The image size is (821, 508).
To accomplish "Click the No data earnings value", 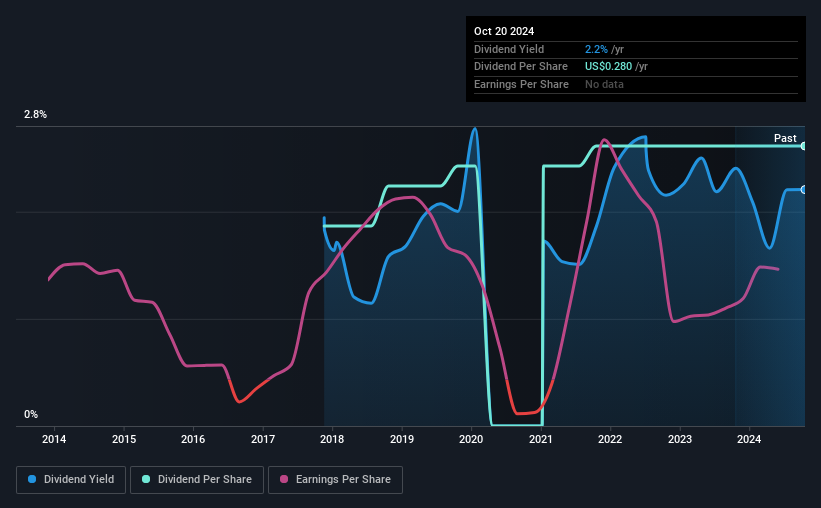I will click(604, 84).
